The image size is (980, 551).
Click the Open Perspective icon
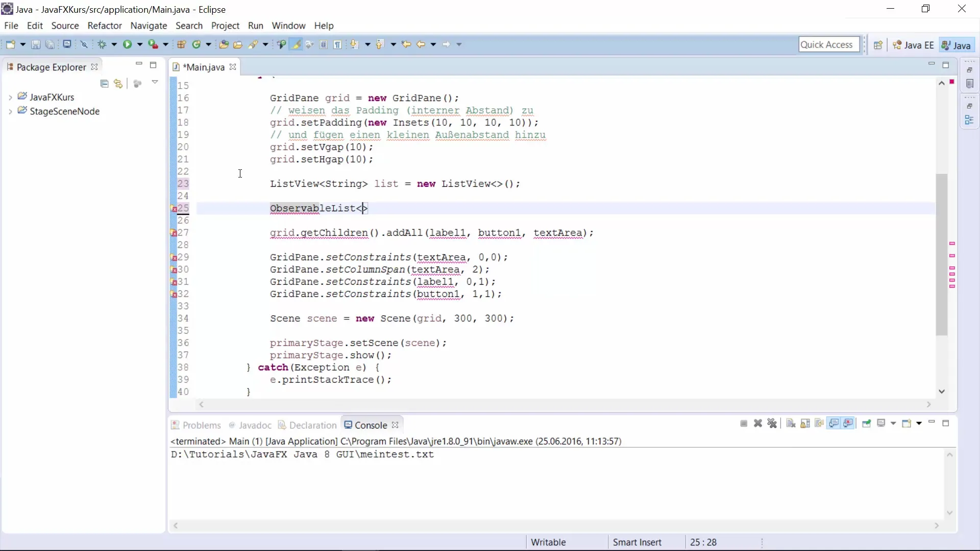[x=878, y=45]
